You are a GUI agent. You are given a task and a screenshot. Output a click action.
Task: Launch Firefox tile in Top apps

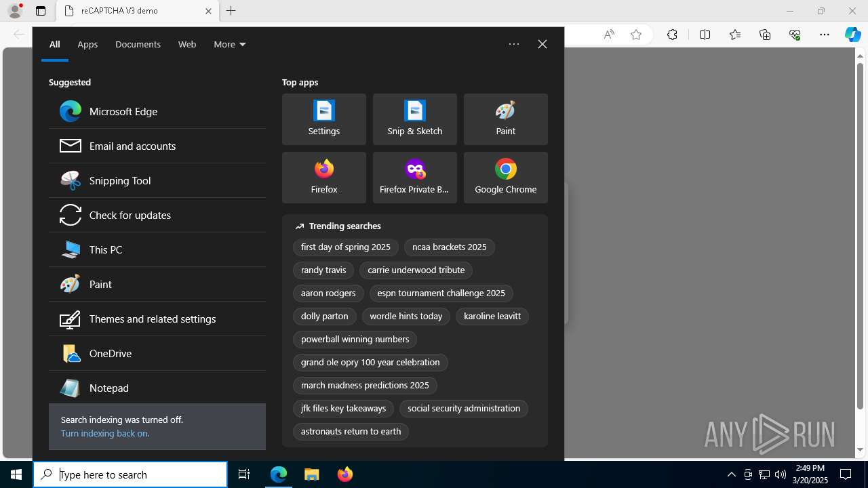click(x=324, y=178)
